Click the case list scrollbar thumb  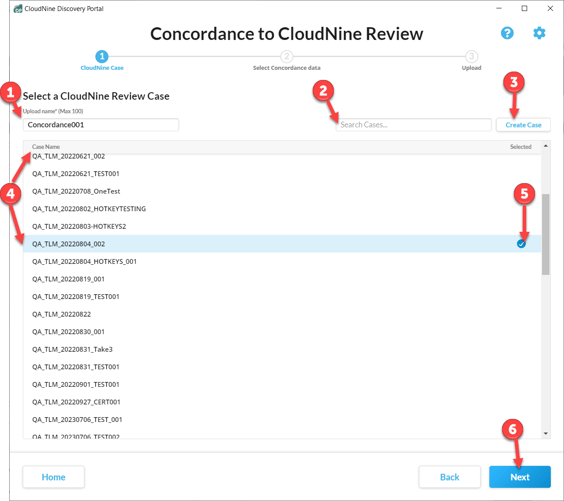(546, 234)
